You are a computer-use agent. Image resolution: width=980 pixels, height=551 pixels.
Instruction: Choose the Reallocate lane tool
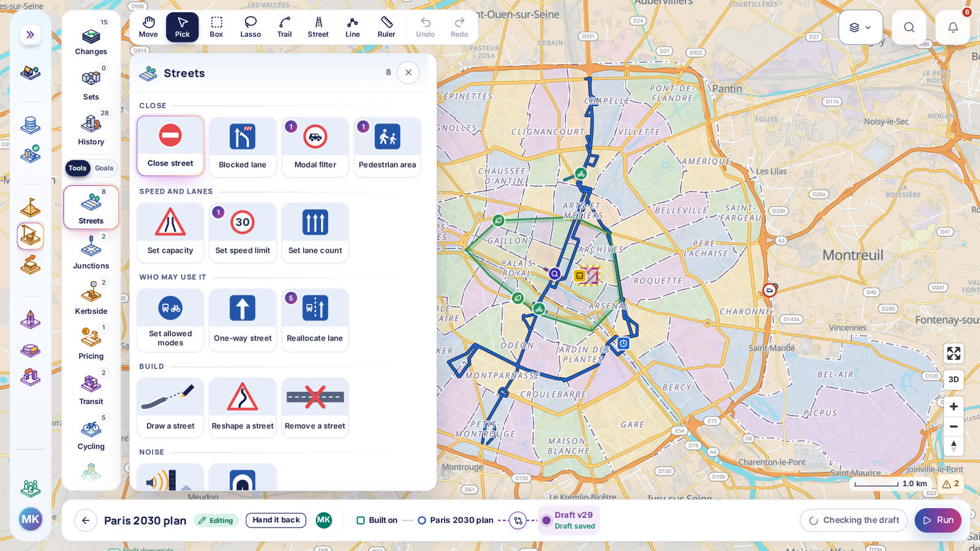click(x=315, y=320)
